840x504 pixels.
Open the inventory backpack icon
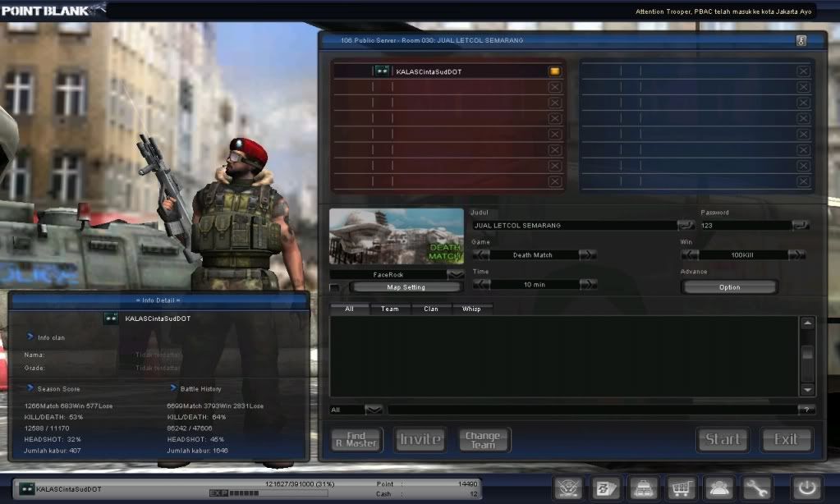(x=644, y=488)
